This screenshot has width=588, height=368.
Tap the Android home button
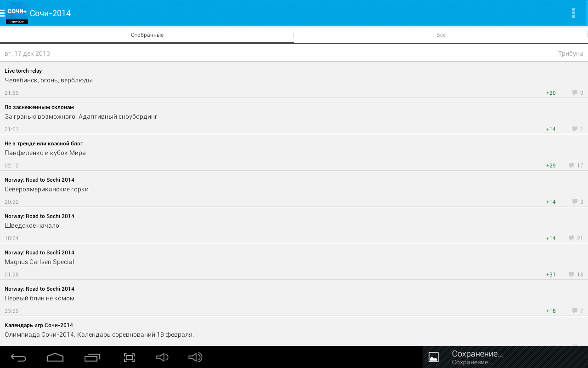pos(55,357)
